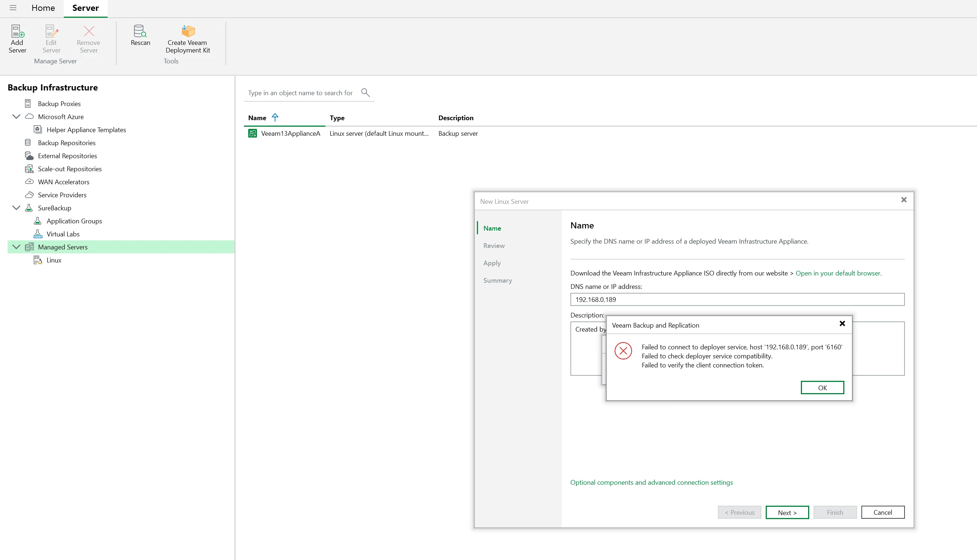
Task: Switch to the Home tab
Action: click(x=43, y=8)
